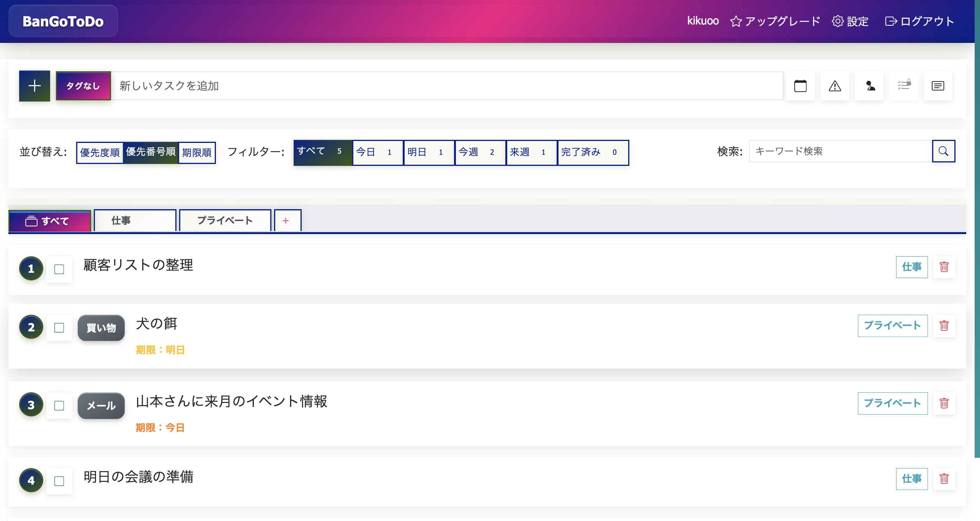Viewport: 980px width, 521px height.
Task: Click the settings gear icon
Action: [838, 21]
